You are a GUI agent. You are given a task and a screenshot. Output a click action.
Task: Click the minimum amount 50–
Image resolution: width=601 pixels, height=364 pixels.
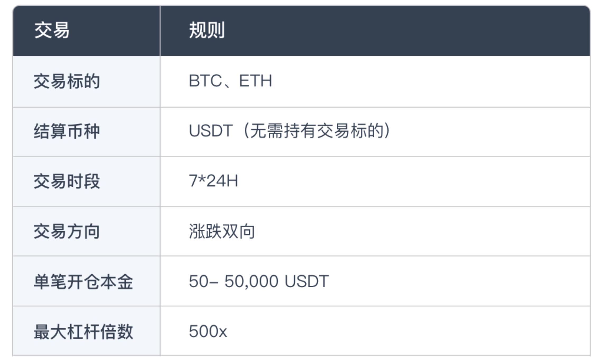203,281
